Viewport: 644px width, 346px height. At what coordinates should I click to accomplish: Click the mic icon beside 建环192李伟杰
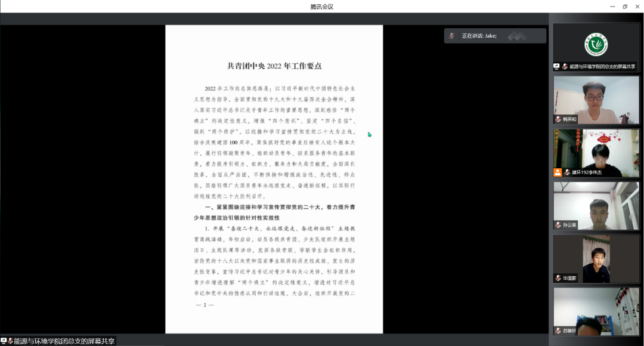(x=567, y=172)
